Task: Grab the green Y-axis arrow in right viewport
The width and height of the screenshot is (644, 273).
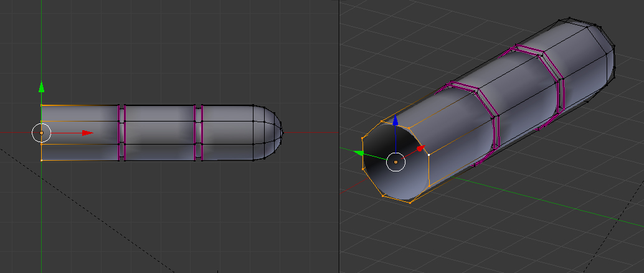Action: click(x=359, y=153)
